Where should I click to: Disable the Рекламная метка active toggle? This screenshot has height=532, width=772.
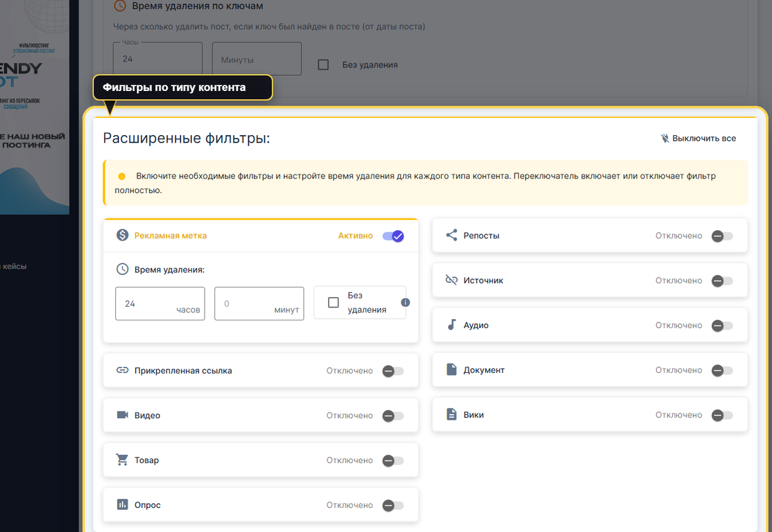tap(393, 236)
